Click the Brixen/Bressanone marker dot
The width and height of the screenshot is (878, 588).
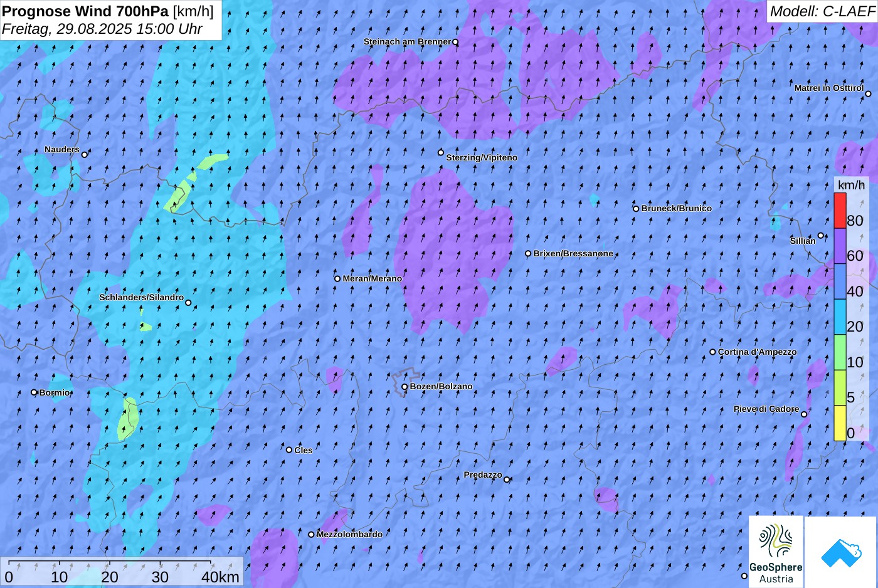[x=528, y=254]
